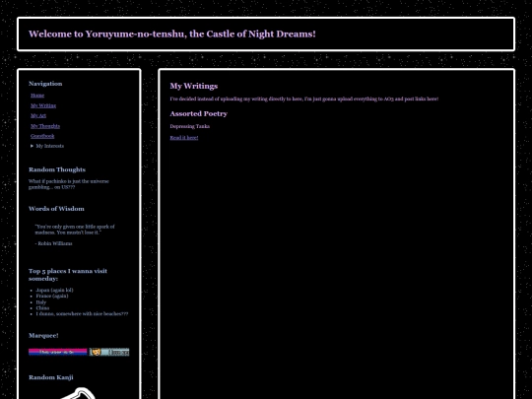The height and width of the screenshot is (399, 532).
Task: Click the random kanji image
Action: (79, 393)
